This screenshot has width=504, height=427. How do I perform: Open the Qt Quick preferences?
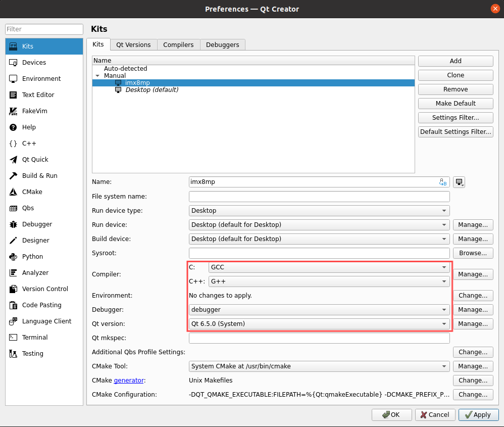[44, 160]
